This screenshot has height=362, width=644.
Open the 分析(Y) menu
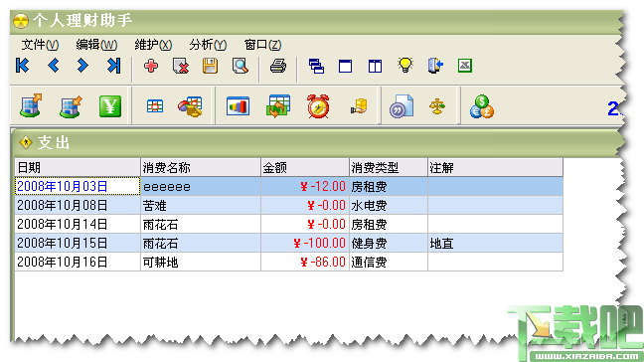click(208, 45)
